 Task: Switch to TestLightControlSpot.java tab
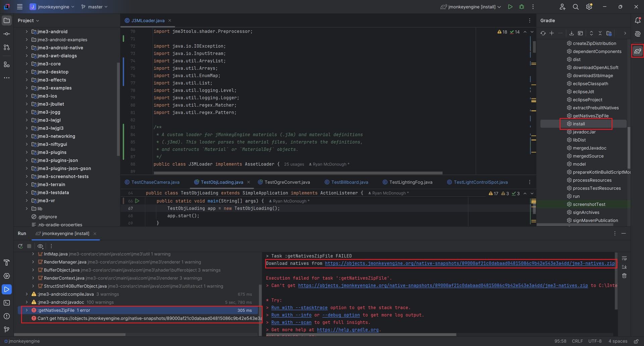click(477, 182)
